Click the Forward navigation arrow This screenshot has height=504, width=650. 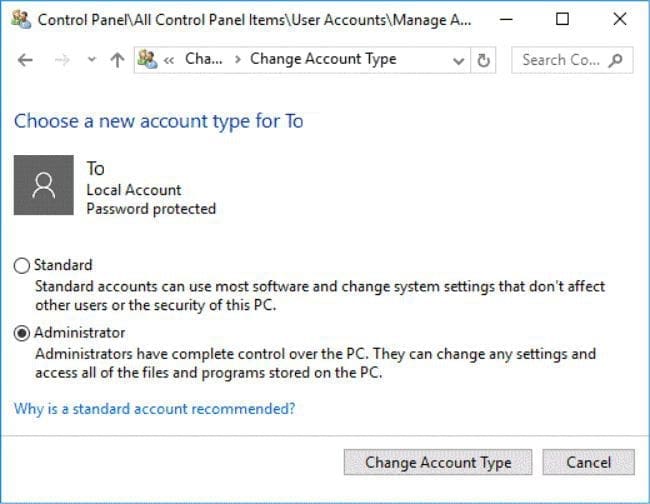click(61, 60)
